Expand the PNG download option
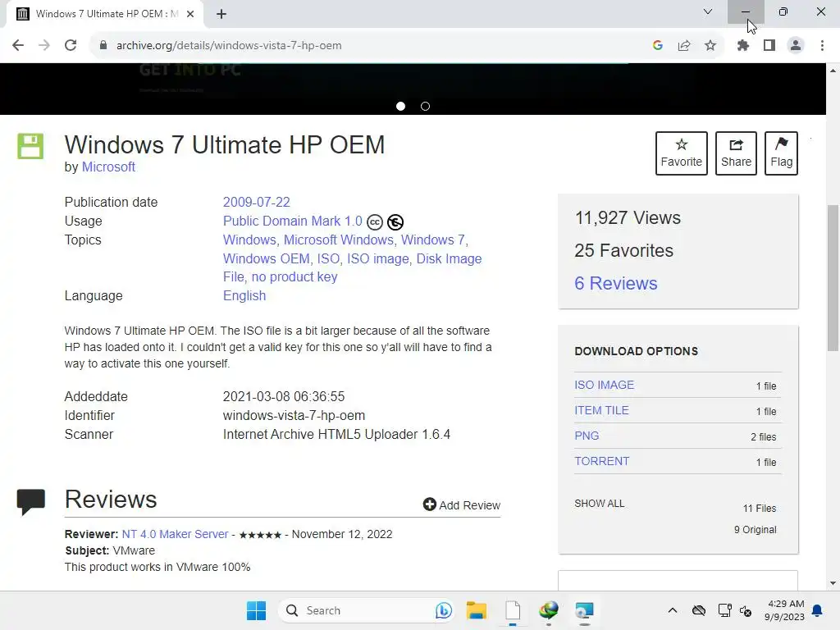Viewport: 840px width, 630px height. 587,436
